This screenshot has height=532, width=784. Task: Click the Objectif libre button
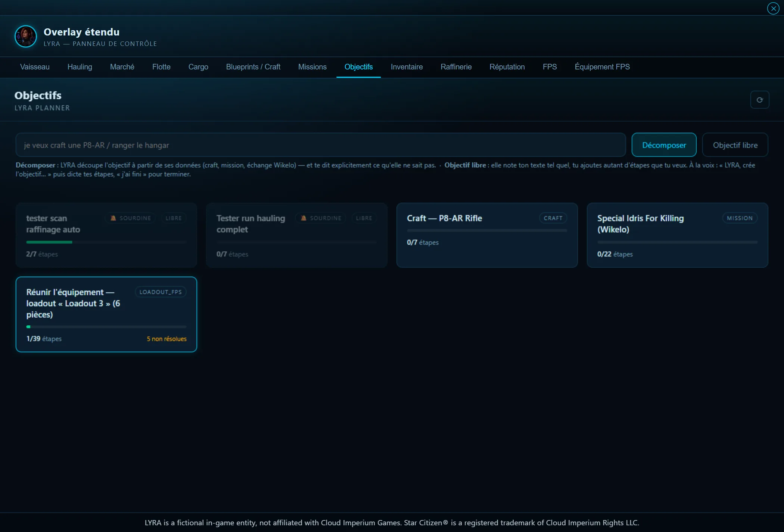(735, 145)
